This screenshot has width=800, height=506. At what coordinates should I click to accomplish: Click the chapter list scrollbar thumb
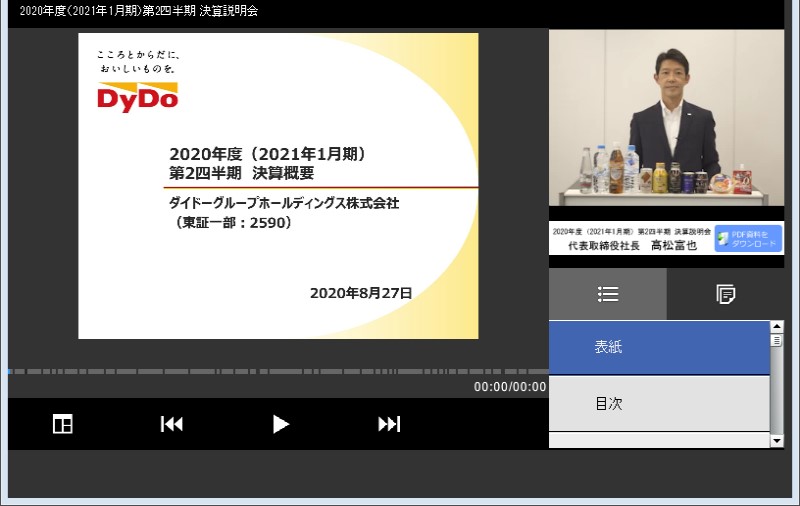pos(777,340)
